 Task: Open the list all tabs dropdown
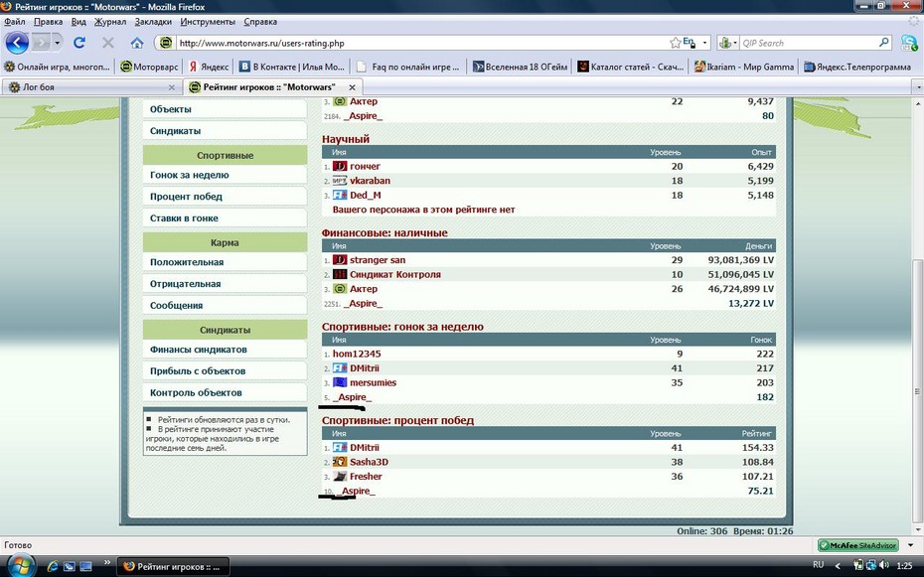pos(918,87)
